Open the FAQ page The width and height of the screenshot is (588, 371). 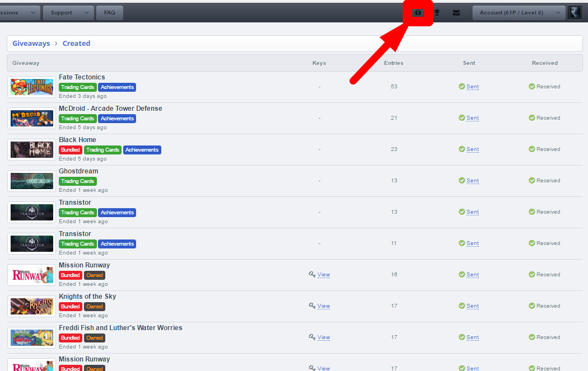pos(110,13)
